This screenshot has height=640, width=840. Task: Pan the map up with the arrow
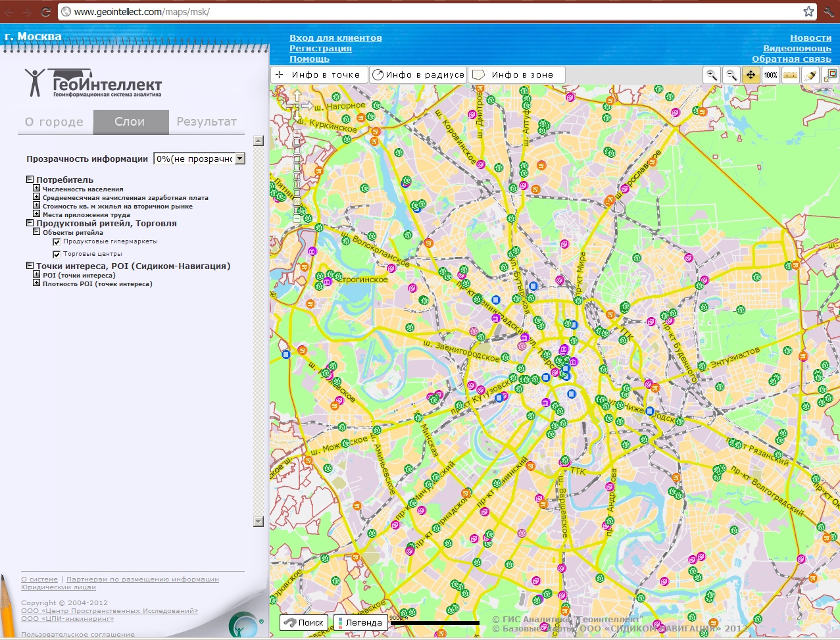pyautogui.click(x=297, y=95)
